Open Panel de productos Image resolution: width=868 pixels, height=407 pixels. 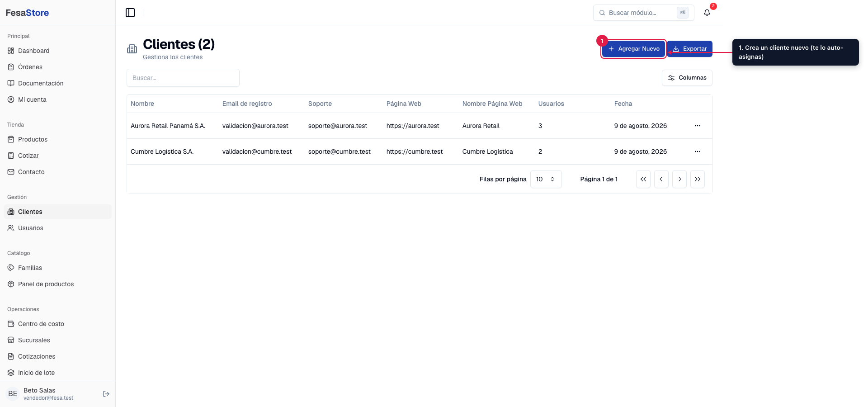point(57,284)
